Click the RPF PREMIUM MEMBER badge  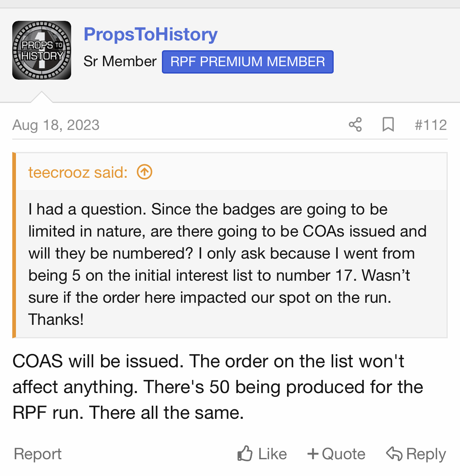click(x=248, y=62)
